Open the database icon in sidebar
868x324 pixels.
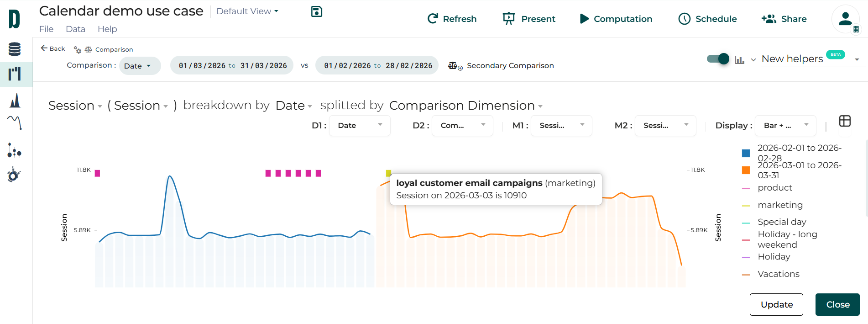(x=15, y=49)
